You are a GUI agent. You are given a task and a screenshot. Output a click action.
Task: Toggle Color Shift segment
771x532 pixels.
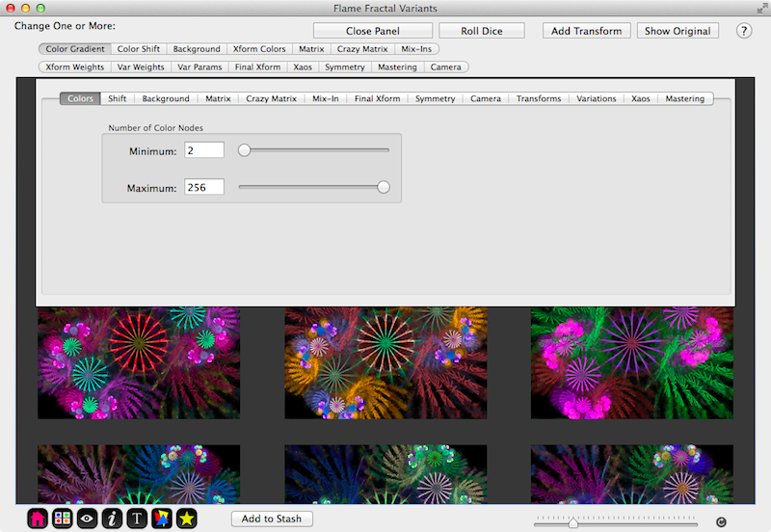(139, 49)
